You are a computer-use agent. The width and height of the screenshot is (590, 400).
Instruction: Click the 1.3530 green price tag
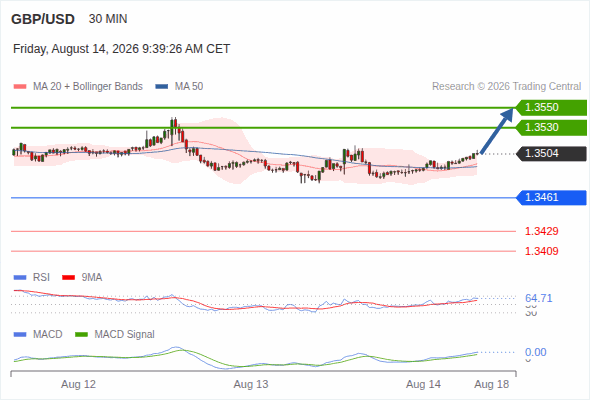(551, 128)
